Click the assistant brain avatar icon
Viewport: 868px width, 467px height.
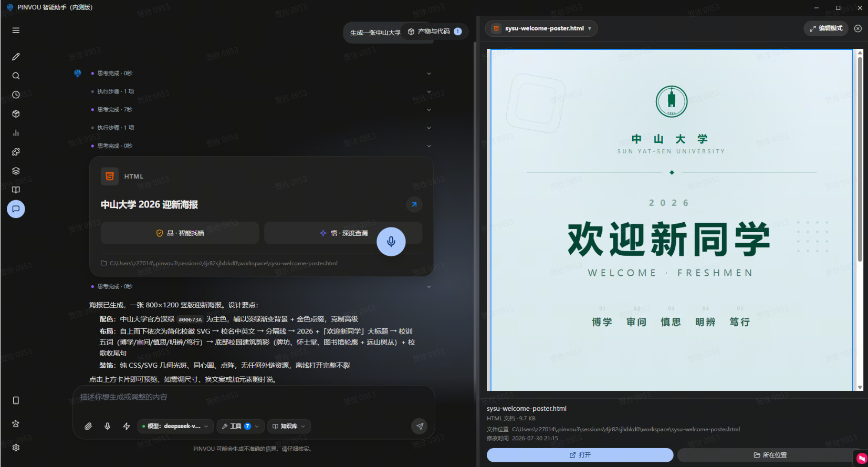click(x=78, y=73)
